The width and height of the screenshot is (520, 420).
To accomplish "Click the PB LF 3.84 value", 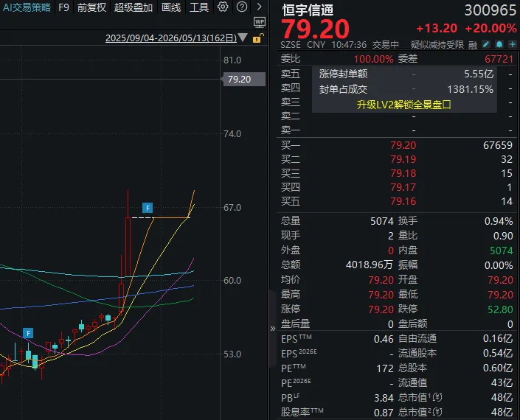I will pos(384,398).
